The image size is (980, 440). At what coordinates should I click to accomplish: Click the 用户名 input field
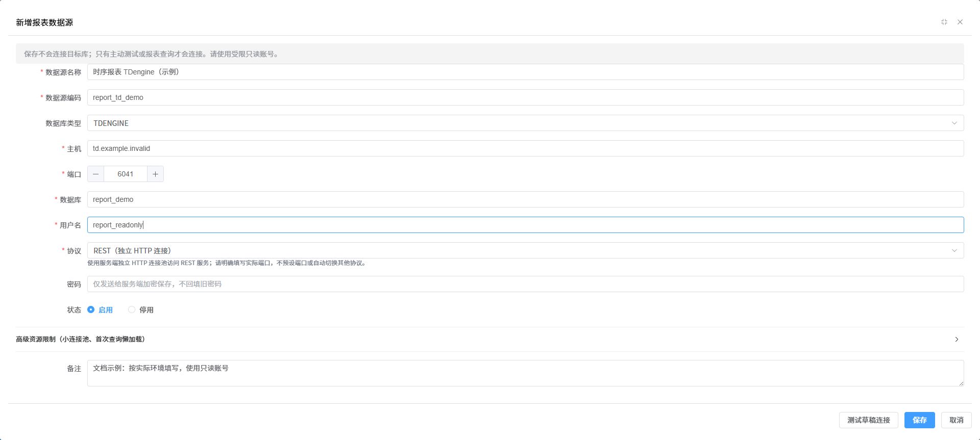(x=525, y=225)
